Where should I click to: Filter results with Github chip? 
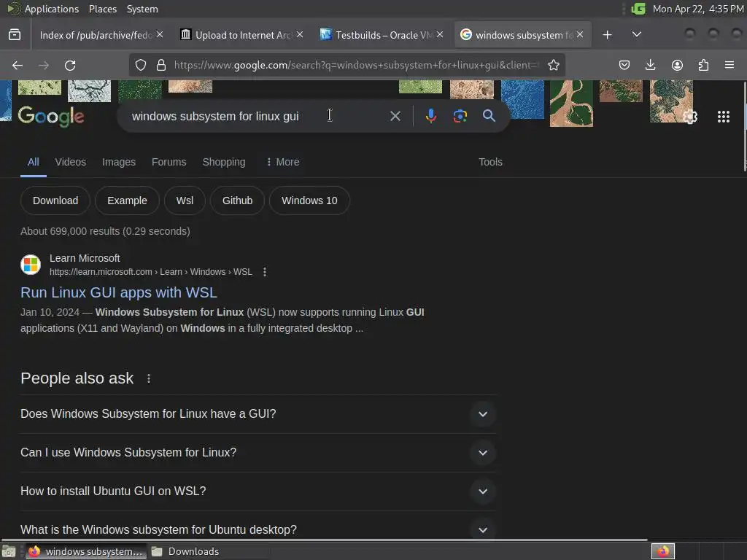pos(237,201)
